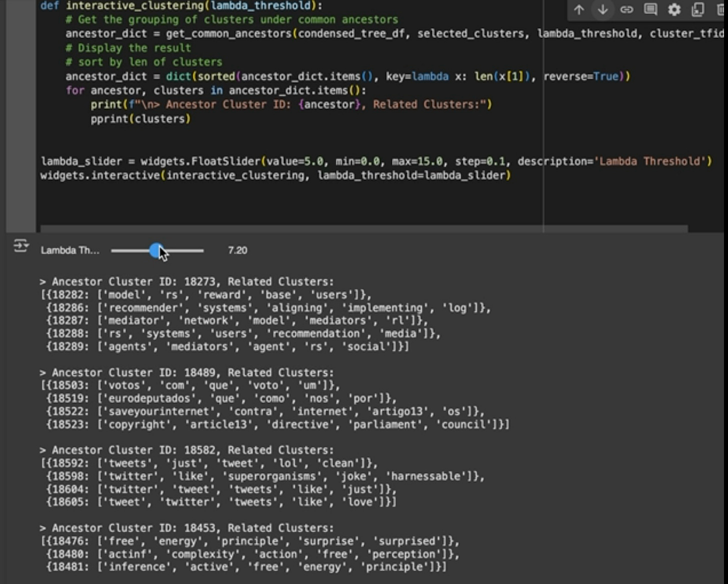This screenshot has height=584, width=728.
Task: Click the 'Ancestor Cluster ID: 18489' heading
Action: point(186,372)
